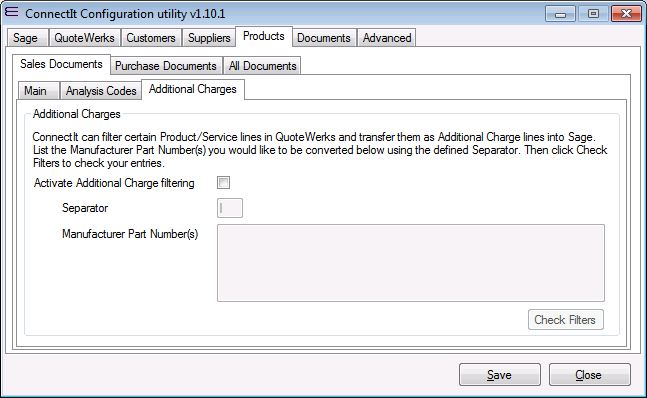
Task: Minimize the ConnectIt window
Action: [560, 14]
